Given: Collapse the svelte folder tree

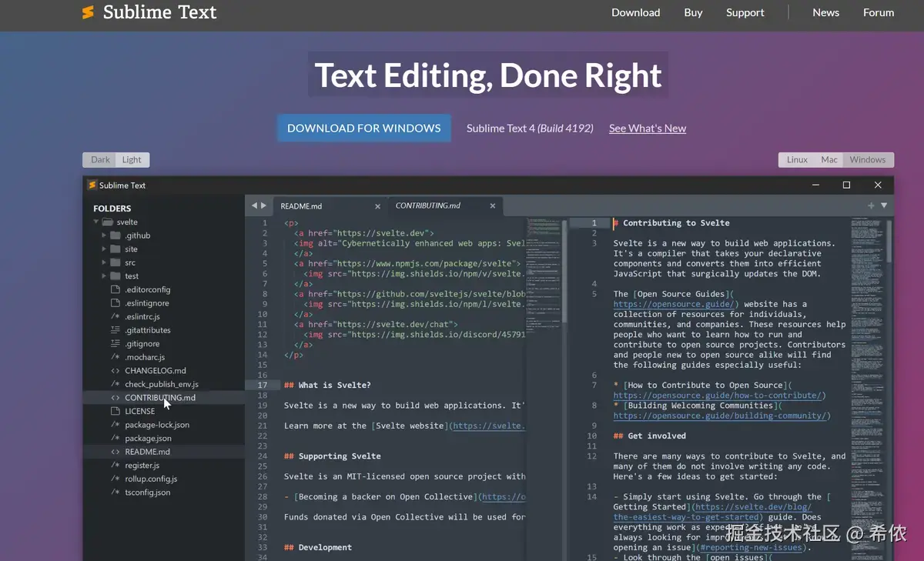Looking at the screenshot, I should [96, 222].
